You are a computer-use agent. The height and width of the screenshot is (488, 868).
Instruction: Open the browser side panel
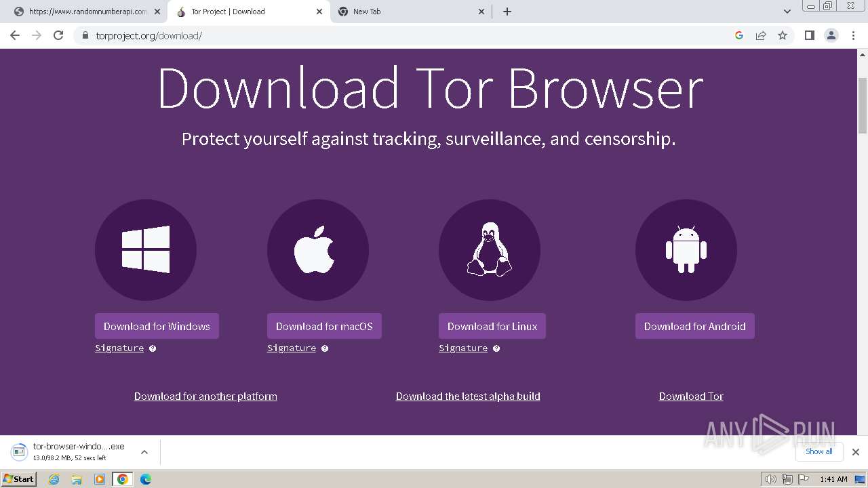click(x=809, y=35)
